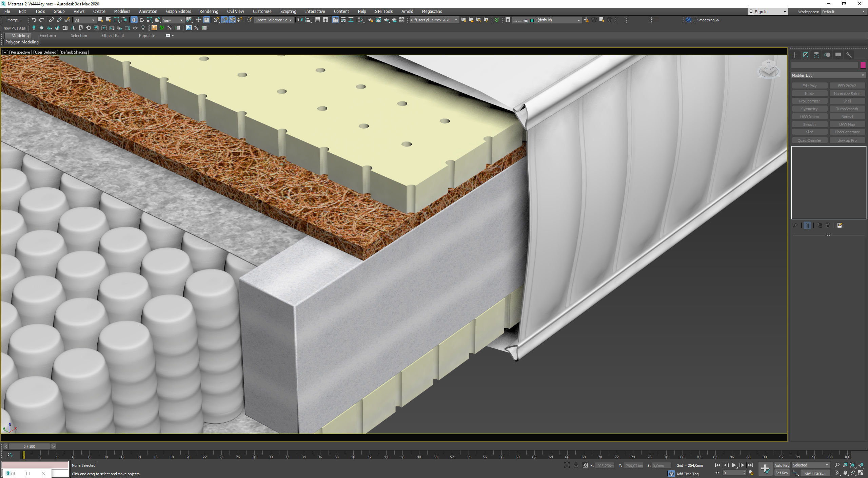Screen dimensions: 868x478
Task: Click the Key Filters button
Action: pyautogui.click(x=815, y=473)
